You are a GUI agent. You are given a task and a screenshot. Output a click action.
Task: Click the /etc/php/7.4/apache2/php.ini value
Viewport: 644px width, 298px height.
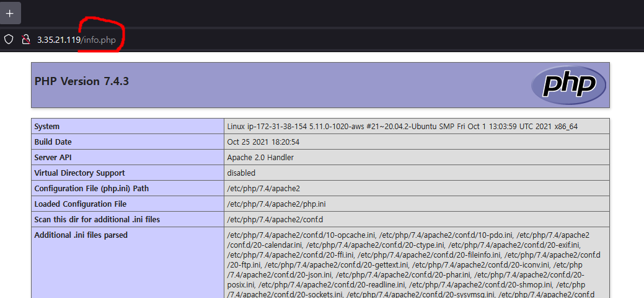(x=276, y=204)
